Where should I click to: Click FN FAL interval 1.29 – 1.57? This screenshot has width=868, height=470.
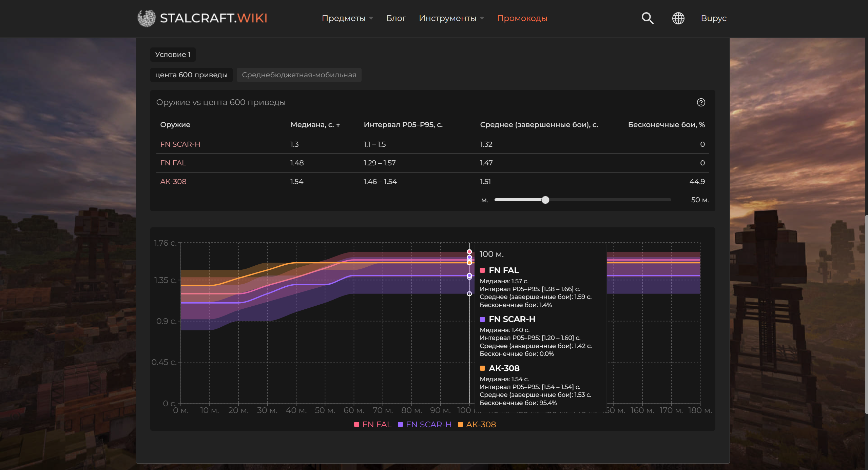coord(380,163)
